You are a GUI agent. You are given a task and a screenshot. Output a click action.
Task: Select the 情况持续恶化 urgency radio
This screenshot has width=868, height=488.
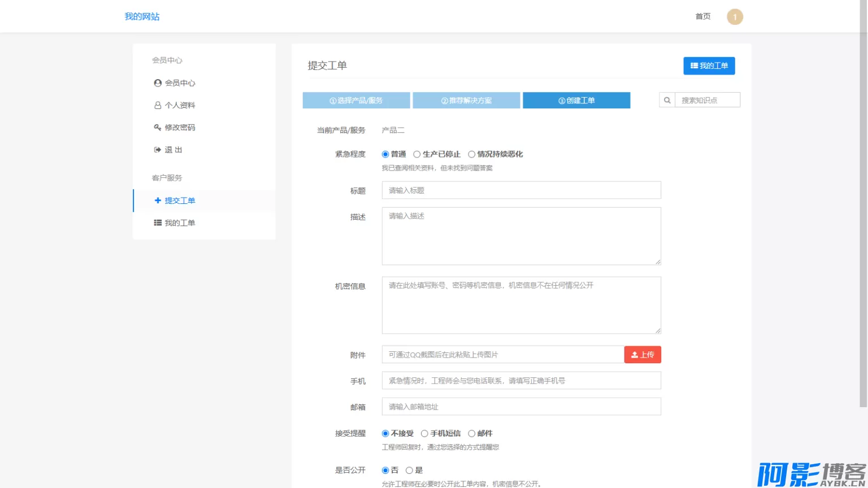coord(471,154)
